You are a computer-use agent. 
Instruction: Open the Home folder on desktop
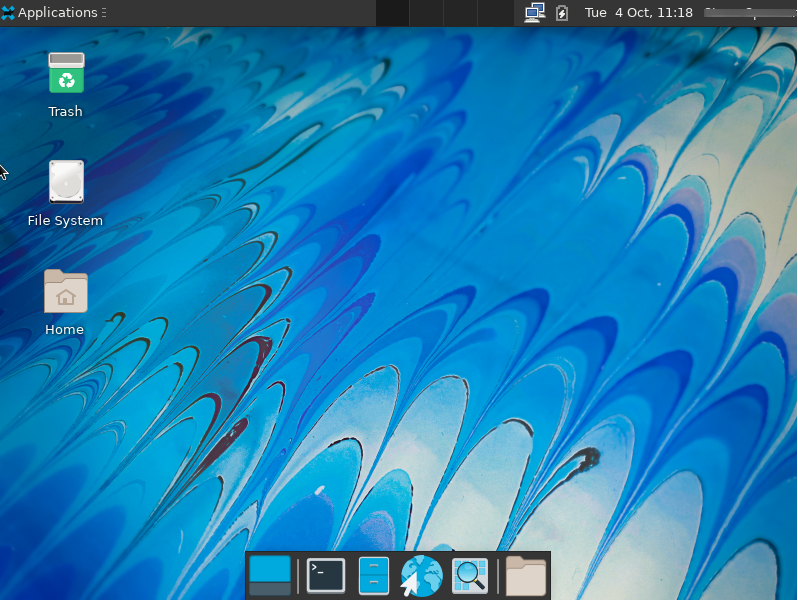[66, 291]
